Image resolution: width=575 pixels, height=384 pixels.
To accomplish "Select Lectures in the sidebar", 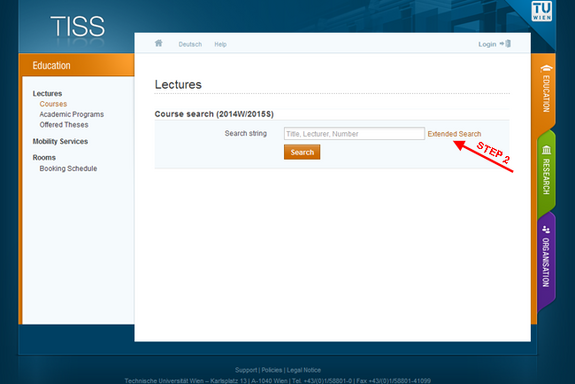I will coord(47,94).
